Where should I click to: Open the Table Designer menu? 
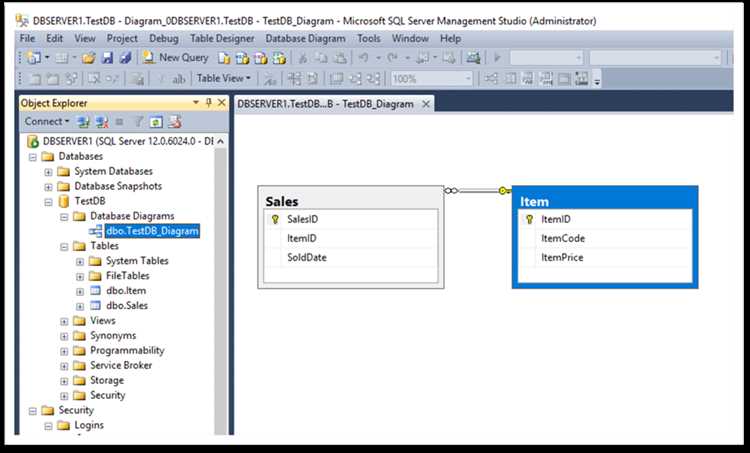point(222,38)
